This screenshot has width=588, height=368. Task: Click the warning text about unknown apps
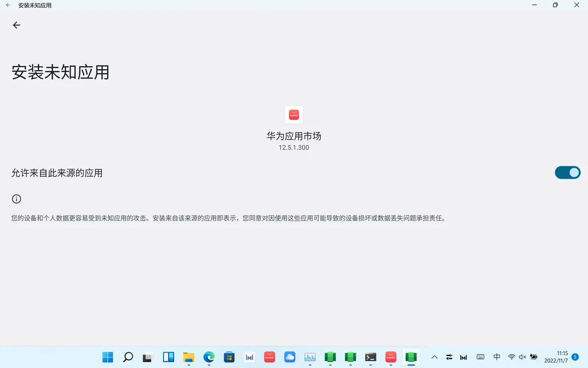tap(228, 218)
